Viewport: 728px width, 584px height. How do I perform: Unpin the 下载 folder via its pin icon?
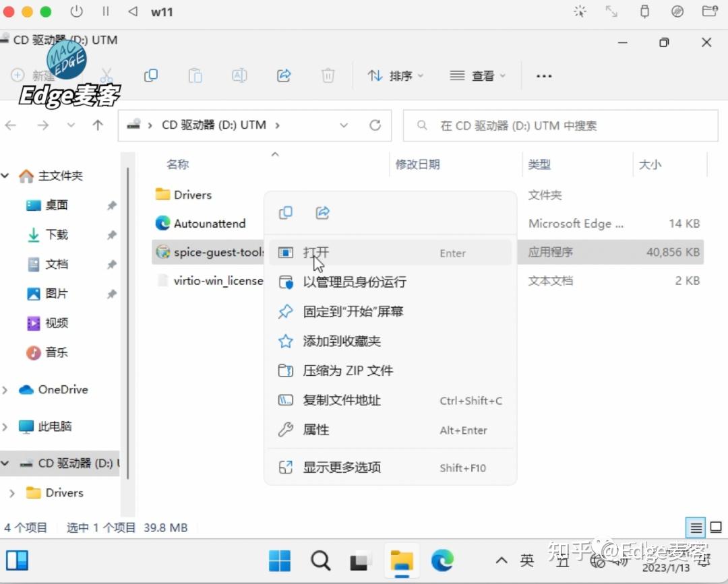(112, 234)
